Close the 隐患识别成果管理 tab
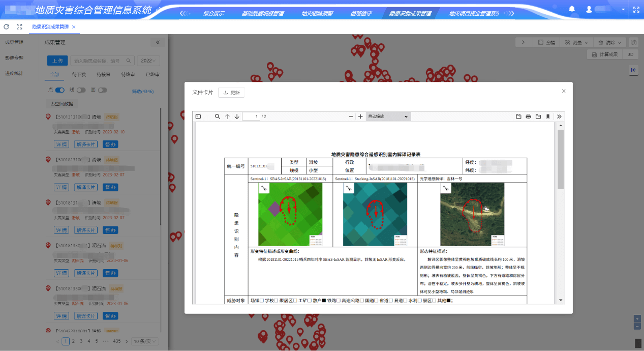 pos(74,27)
